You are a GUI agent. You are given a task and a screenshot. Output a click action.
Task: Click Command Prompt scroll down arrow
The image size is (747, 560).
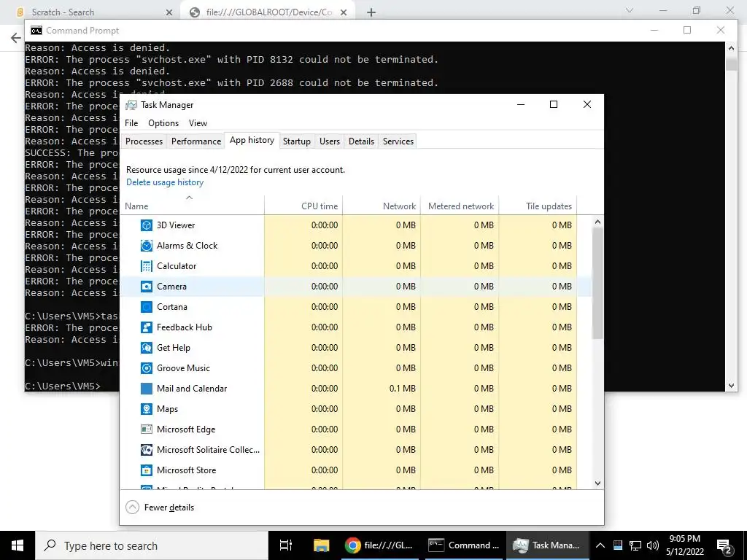(731, 386)
